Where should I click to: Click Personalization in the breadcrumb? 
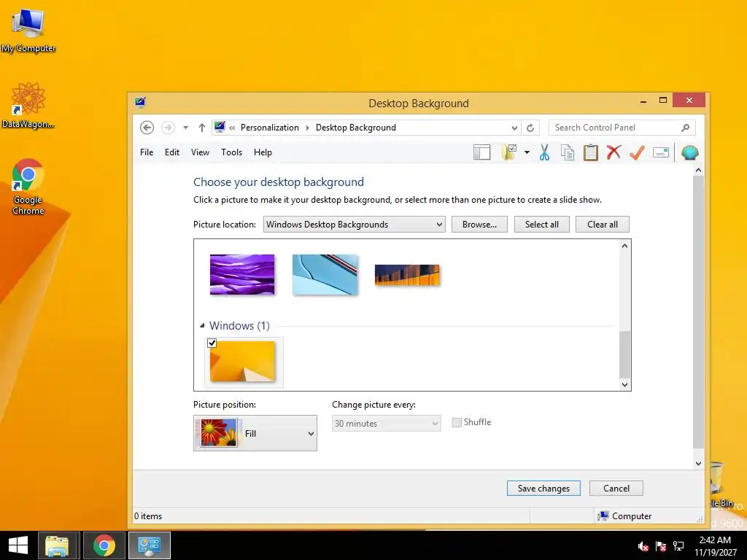click(x=270, y=128)
